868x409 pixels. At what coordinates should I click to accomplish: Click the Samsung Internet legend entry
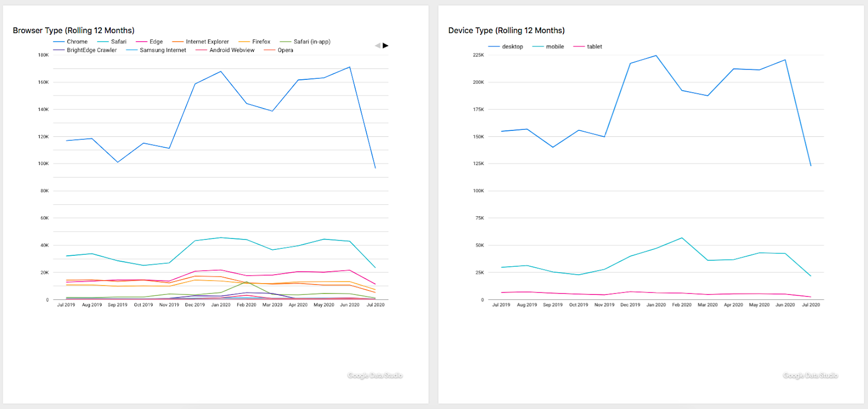tap(156, 50)
